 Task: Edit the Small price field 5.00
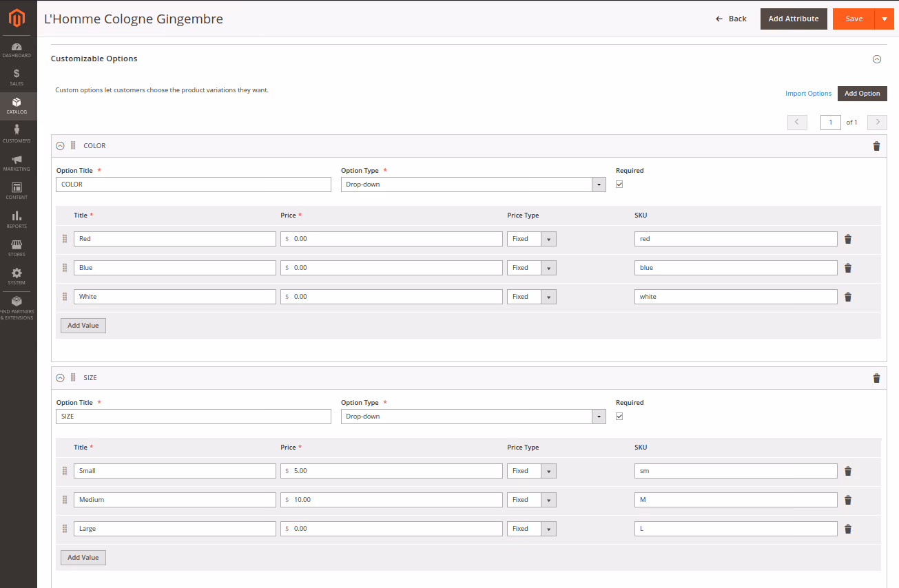coord(391,471)
